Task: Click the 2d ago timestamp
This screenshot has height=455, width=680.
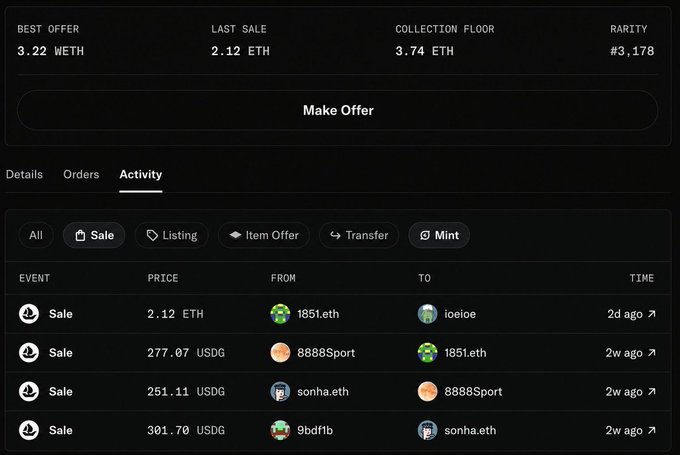Action: [624, 314]
